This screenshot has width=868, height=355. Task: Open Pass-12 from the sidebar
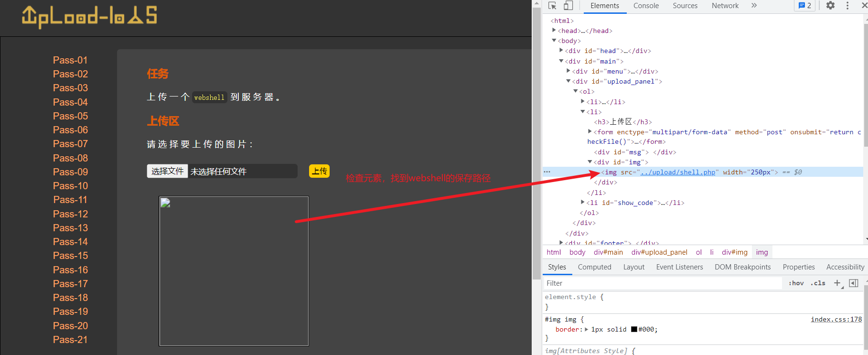point(70,214)
